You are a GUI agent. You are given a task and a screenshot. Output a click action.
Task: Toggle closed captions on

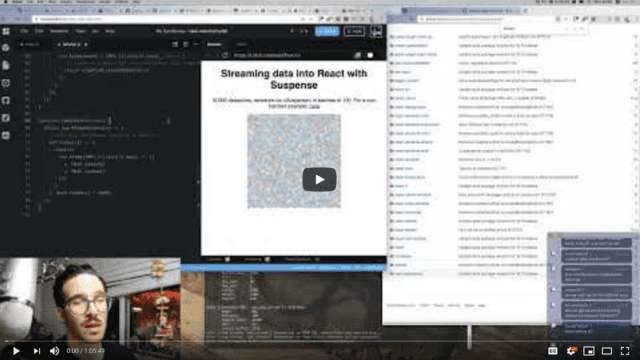553,351
